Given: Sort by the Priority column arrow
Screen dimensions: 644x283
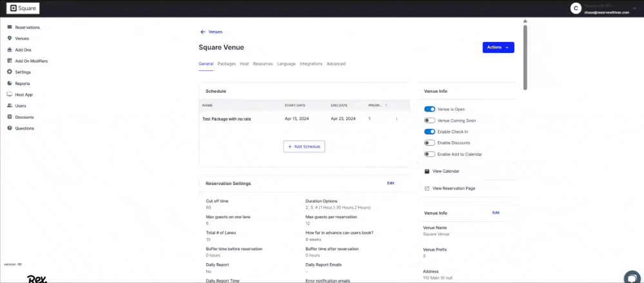Looking at the screenshot, I should 385,106.
